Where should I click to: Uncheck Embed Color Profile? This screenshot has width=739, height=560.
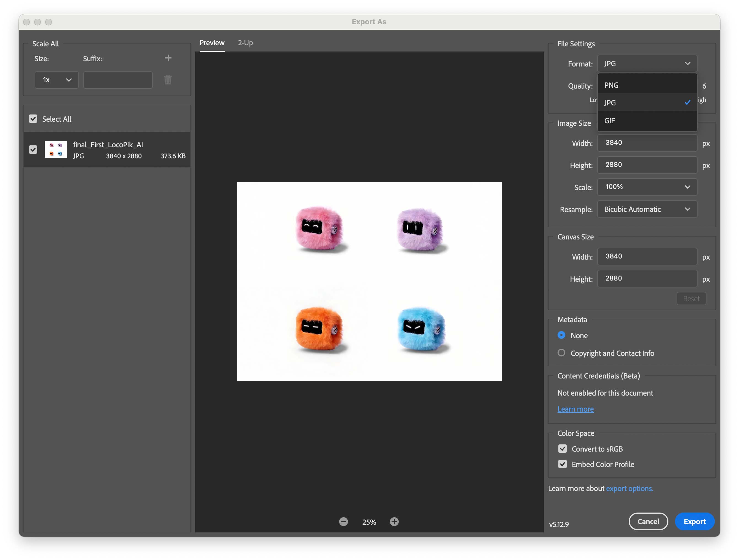(562, 464)
